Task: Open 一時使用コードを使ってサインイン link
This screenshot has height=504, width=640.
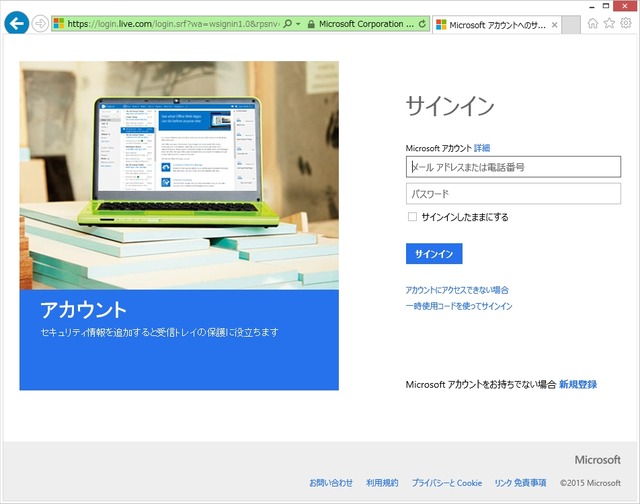Action: tap(459, 306)
